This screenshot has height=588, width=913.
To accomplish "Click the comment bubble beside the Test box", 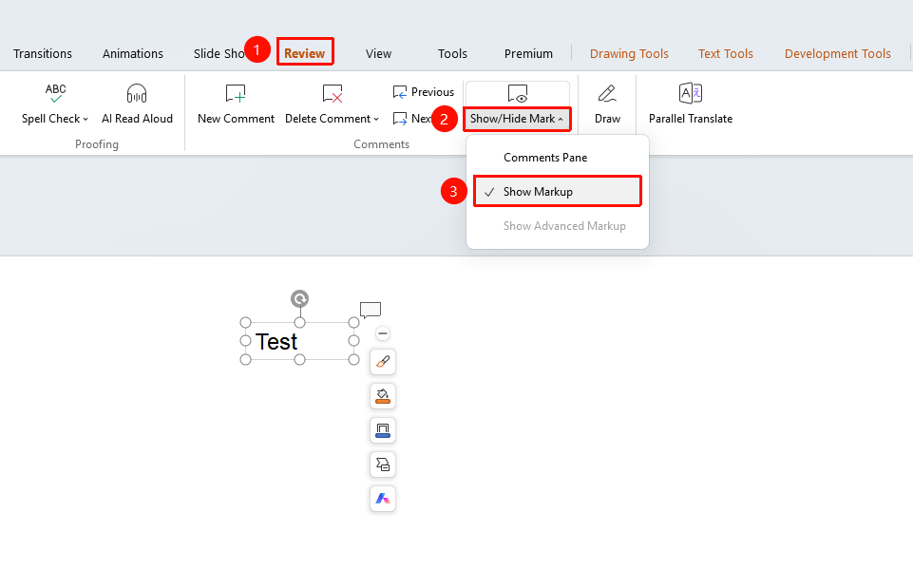I will tap(371, 310).
